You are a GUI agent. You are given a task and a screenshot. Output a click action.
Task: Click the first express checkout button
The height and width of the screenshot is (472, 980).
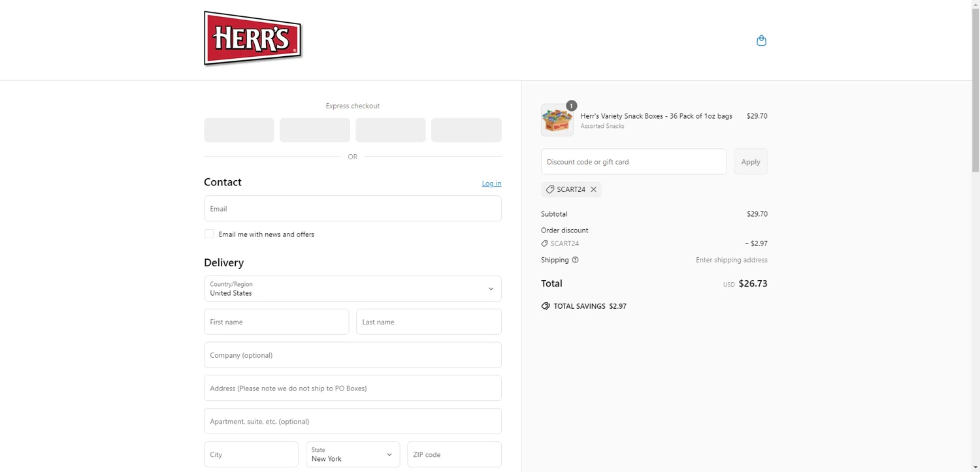pyautogui.click(x=239, y=130)
